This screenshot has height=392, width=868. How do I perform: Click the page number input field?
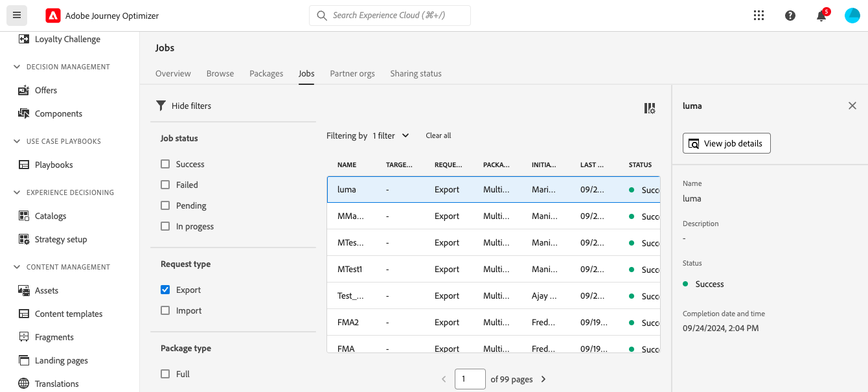(x=470, y=379)
